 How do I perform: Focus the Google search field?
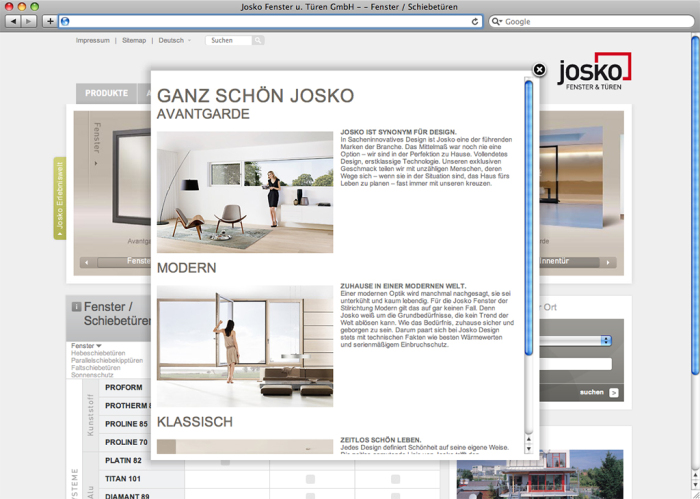592,21
